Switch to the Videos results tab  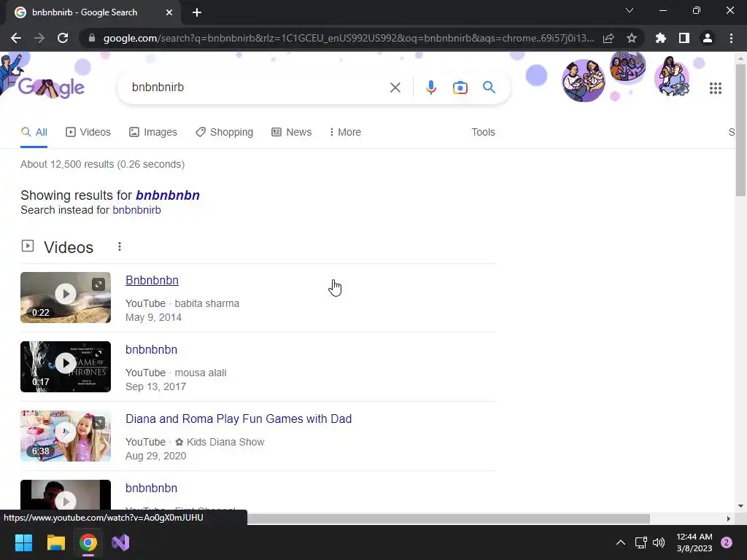tap(88, 132)
